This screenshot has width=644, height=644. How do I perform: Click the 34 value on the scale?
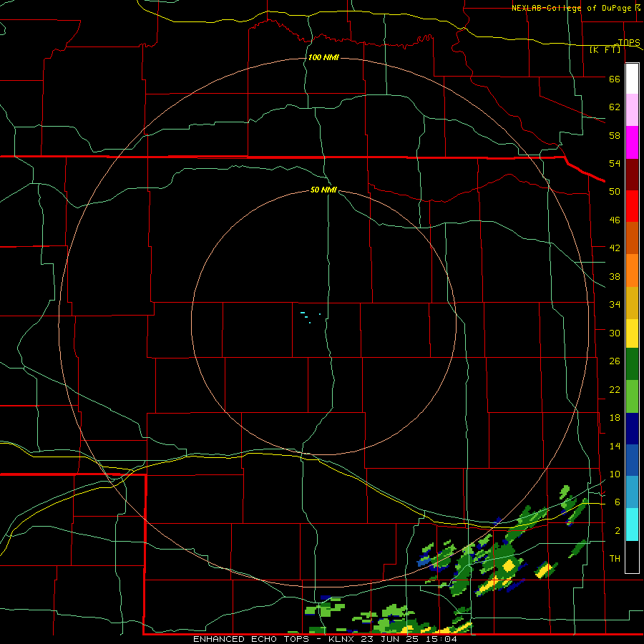tap(615, 305)
